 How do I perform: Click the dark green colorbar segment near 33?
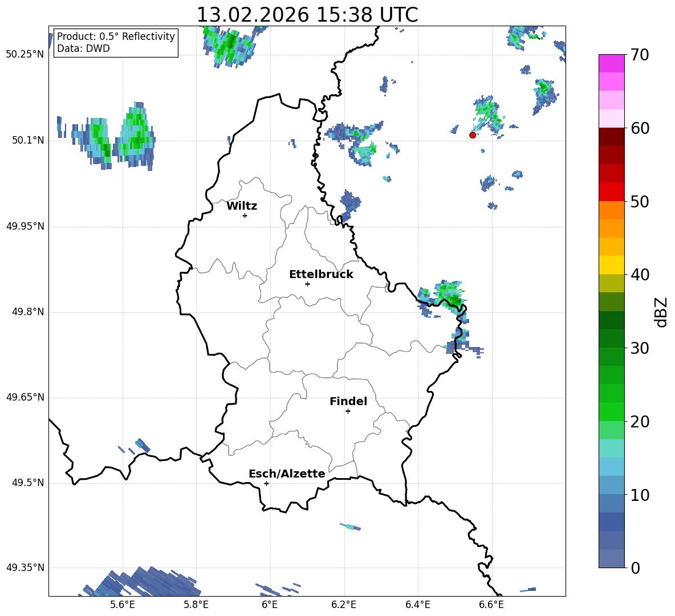click(611, 320)
